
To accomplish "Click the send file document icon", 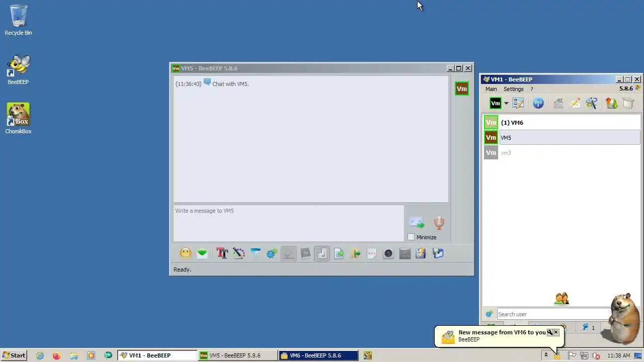I will [339, 253].
